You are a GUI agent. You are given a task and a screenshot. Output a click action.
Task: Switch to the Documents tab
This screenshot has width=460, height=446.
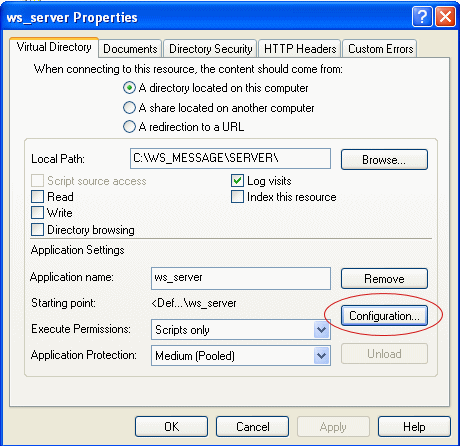pos(130,49)
